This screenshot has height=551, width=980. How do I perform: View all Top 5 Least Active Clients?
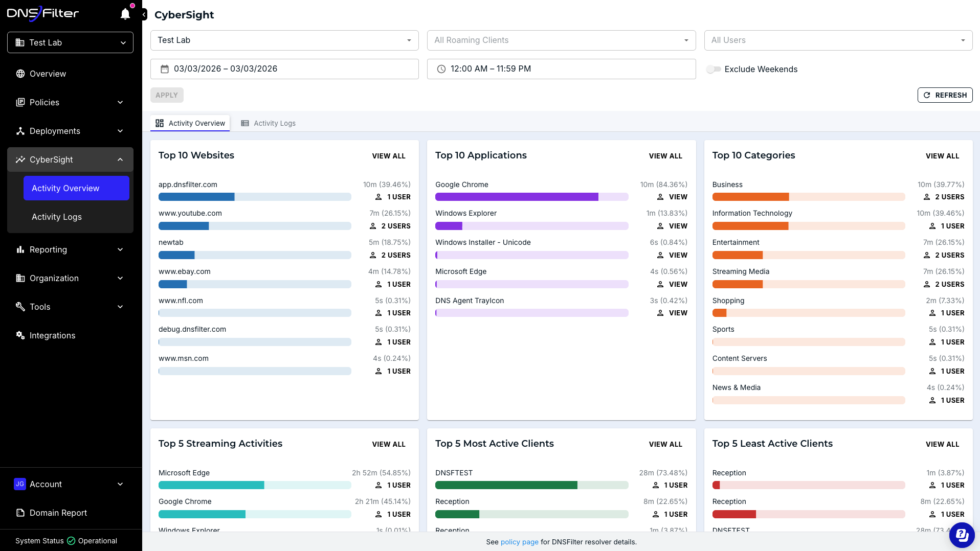(942, 444)
